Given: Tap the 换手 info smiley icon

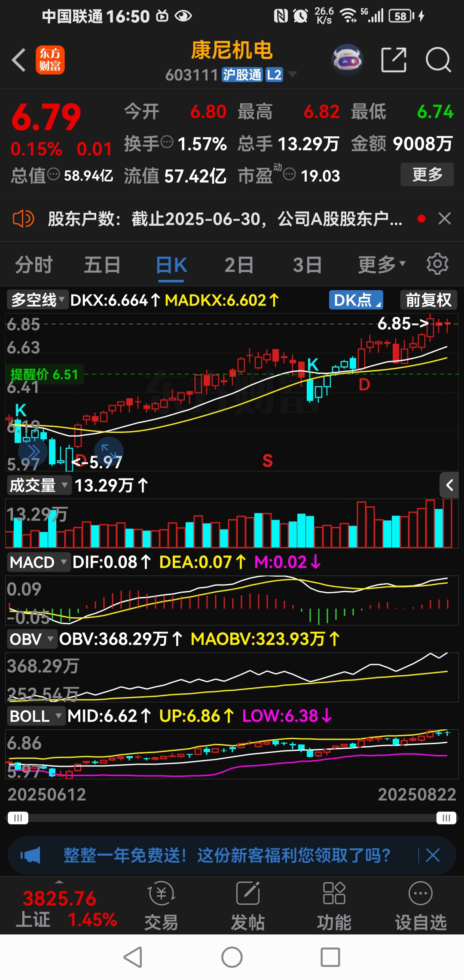Looking at the screenshot, I should pyautogui.click(x=167, y=141).
